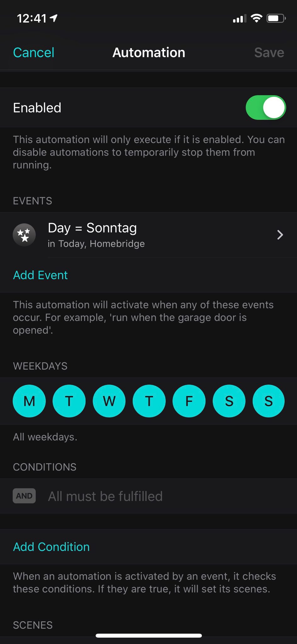Tap the stars icon for the Day event
The image size is (297, 644).
(24, 235)
